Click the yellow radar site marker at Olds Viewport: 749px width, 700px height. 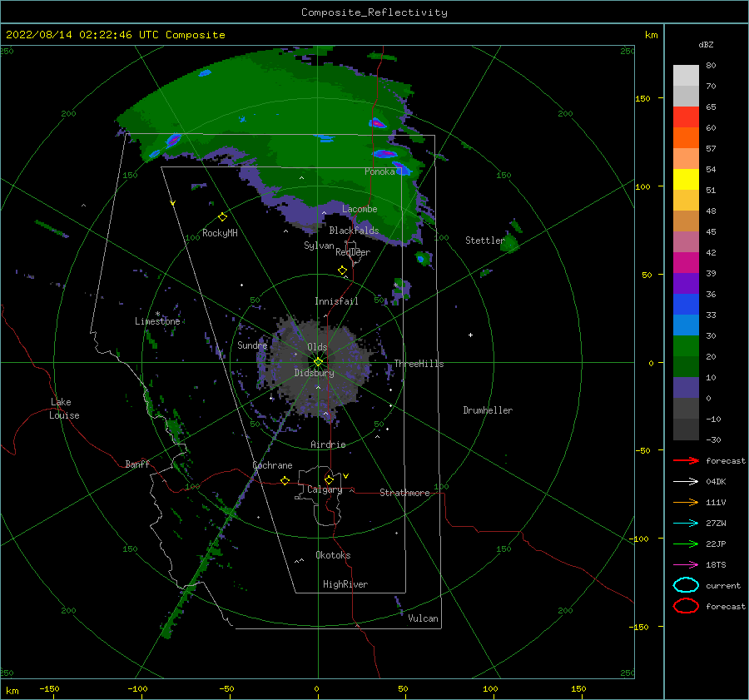[x=318, y=362]
